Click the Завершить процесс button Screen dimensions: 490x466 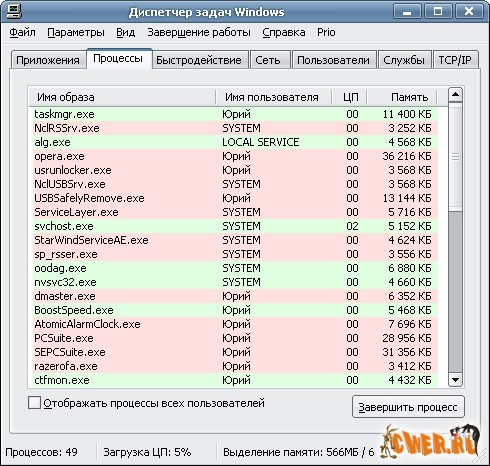tap(408, 407)
